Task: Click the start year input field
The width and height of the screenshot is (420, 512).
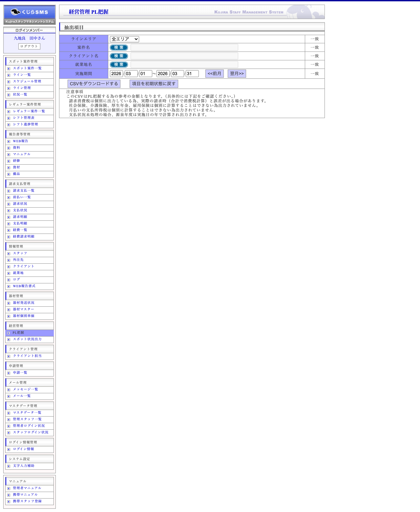Action: 116,73
